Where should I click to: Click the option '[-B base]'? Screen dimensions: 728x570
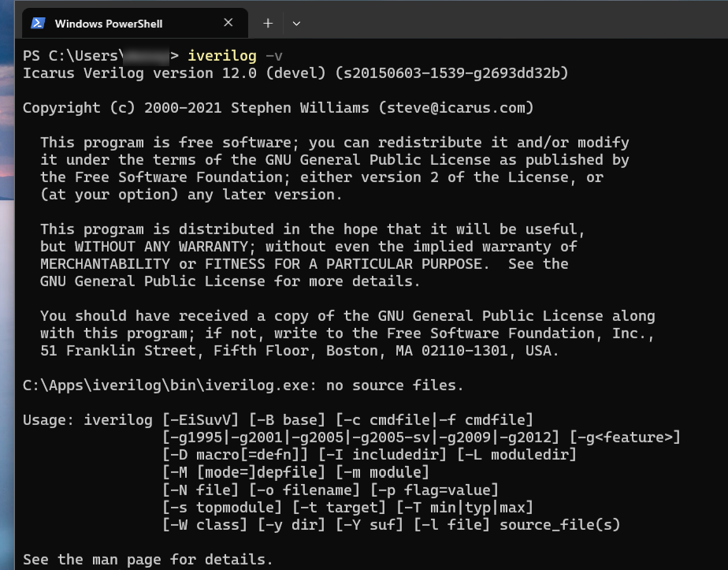click(287, 420)
